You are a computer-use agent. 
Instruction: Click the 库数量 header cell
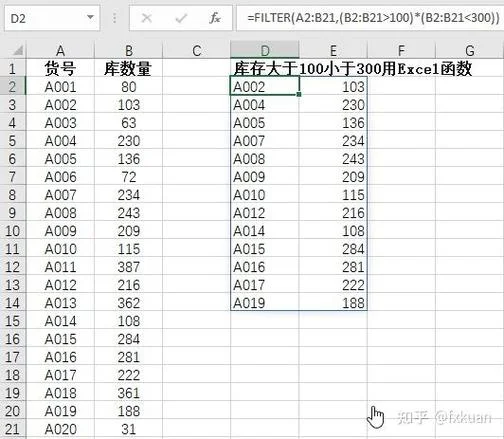click(129, 68)
